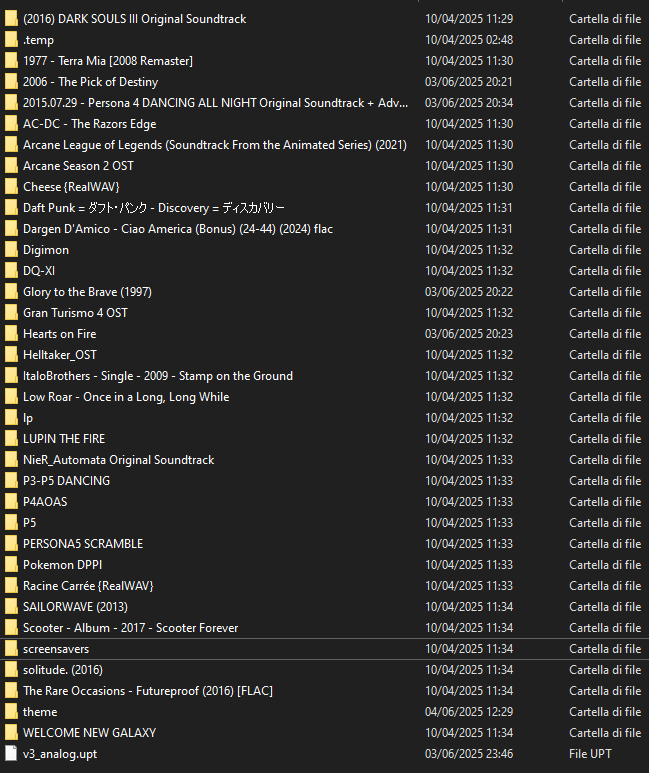This screenshot has width=649, height=773.
Task: Click the .temp folder icon
Action: tap(11, 39)
